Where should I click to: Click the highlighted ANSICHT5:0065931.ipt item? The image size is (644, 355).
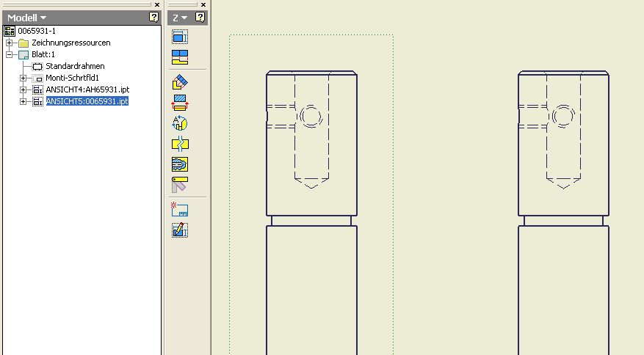[87, 101]
